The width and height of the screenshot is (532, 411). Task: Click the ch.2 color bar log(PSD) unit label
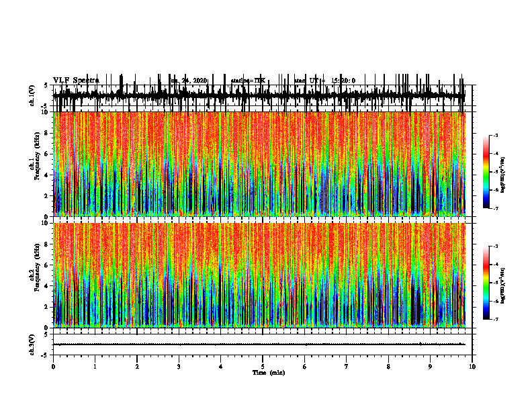tap(503, 285)
